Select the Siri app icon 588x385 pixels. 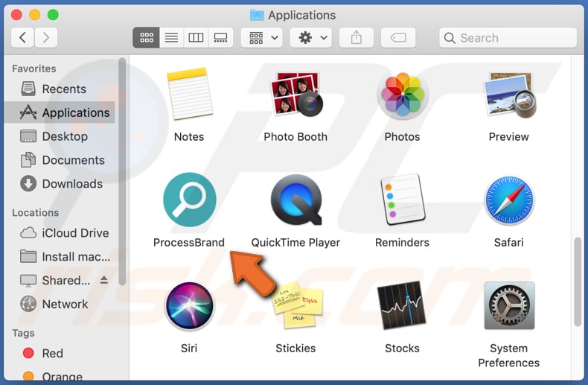tap(190, 306)
